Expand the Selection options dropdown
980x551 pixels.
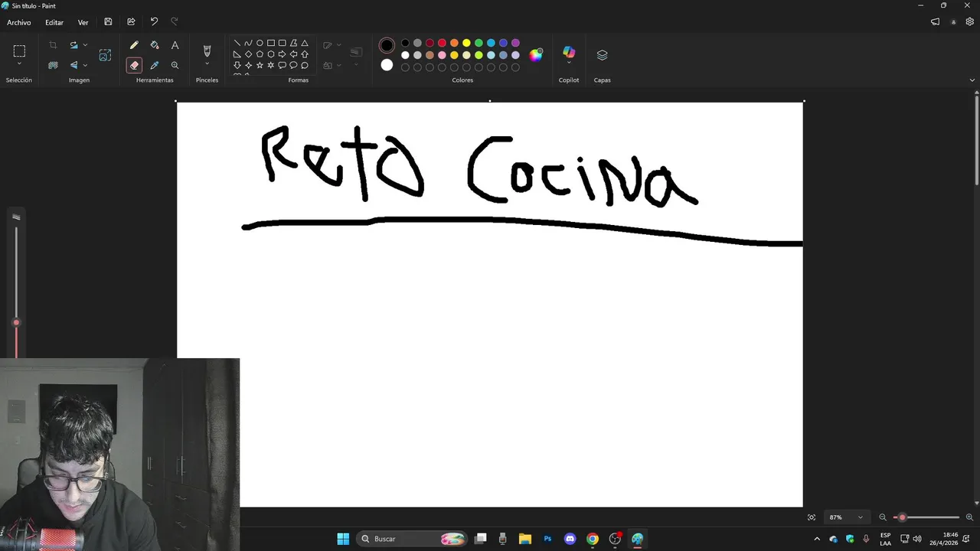coord(19,64)
